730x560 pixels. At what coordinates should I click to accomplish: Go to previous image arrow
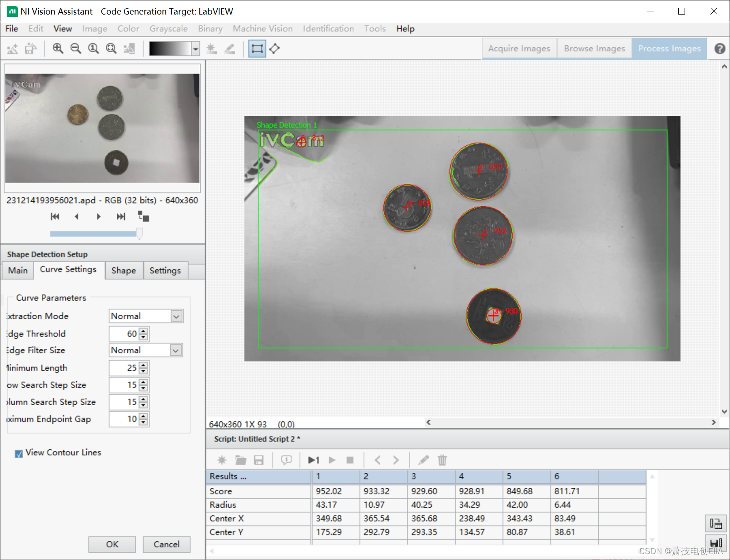(77, 217)
